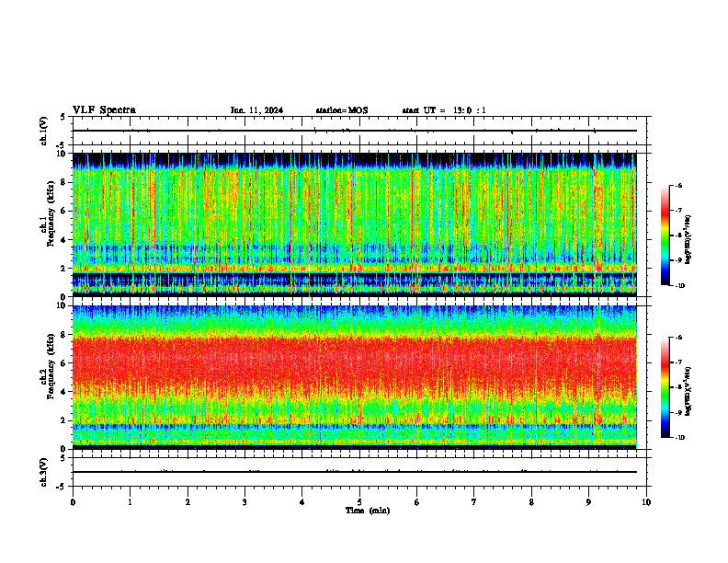Click the time axis tick label "2"
The image size is (728, 563).
click(x=188, y=502)
